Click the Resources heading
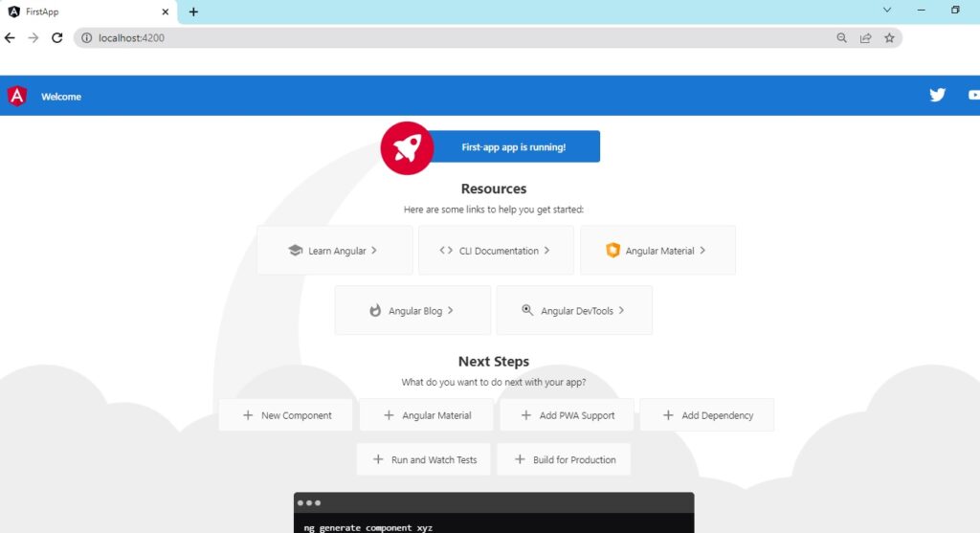Screen dimensions: 980x533 [494, 189]
